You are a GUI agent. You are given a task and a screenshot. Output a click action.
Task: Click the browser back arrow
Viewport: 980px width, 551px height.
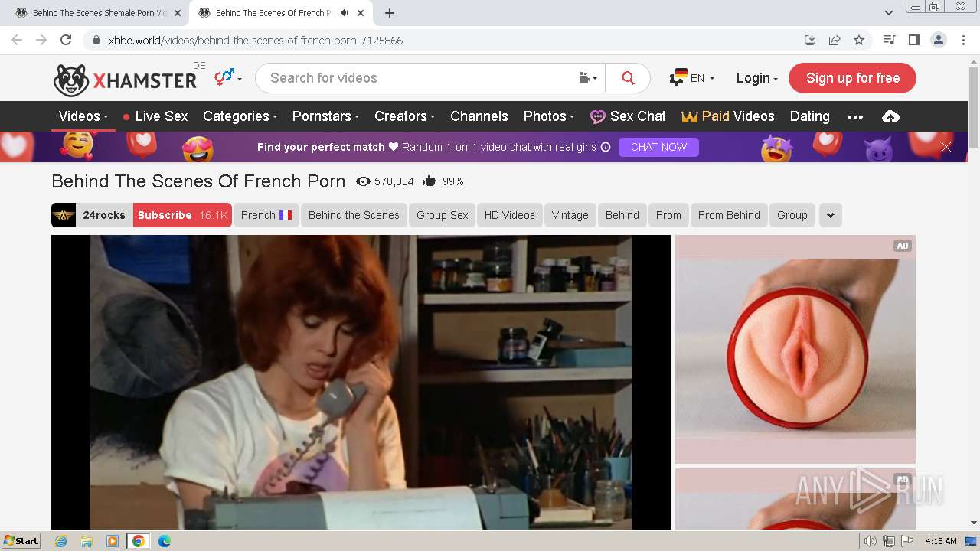click(17, 40)
